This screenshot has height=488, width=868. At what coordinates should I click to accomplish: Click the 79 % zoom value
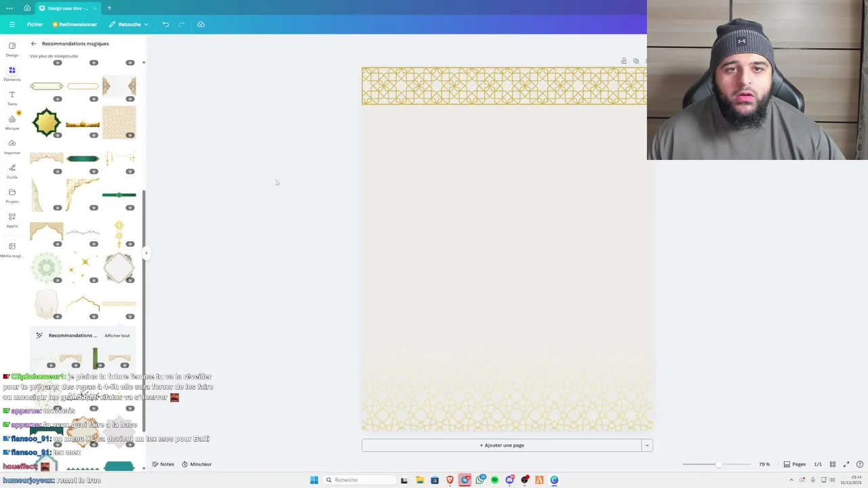(x=764, y=464)
